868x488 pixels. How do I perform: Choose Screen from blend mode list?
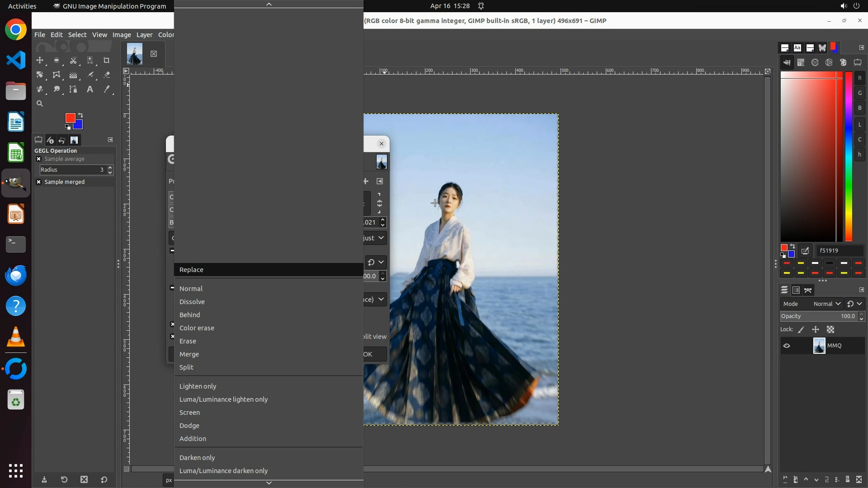click(189, 413)
